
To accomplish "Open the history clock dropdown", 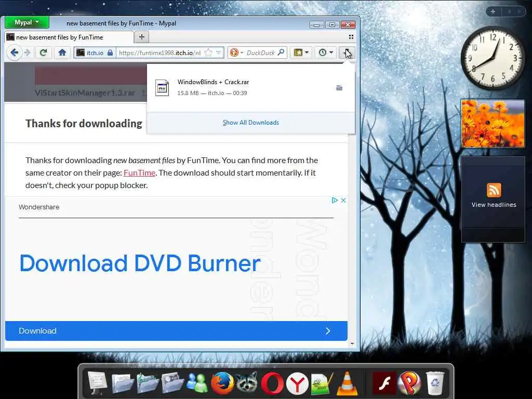I will click(326, 52).
